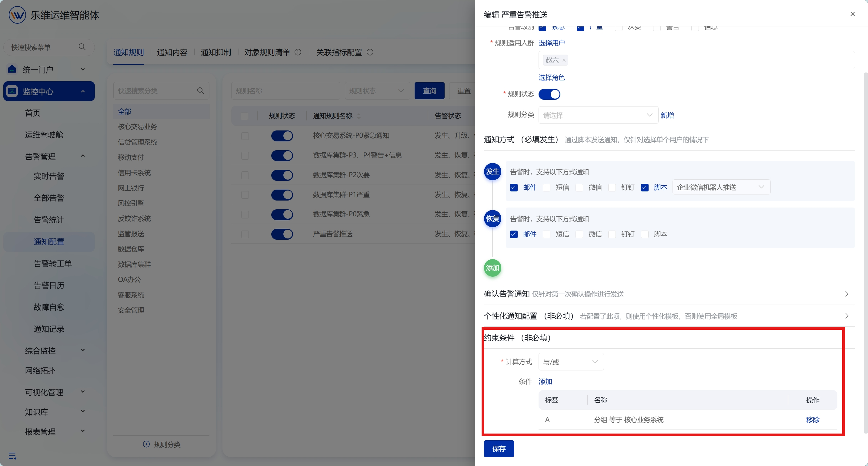Open the 企业微信机器人推送 script dropdown

click(x=721, y=187)
